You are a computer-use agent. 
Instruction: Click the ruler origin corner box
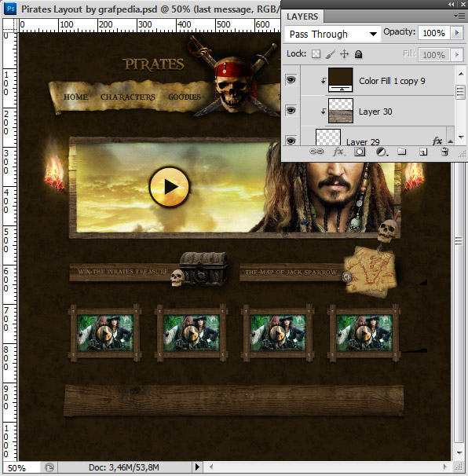[10, 25]
